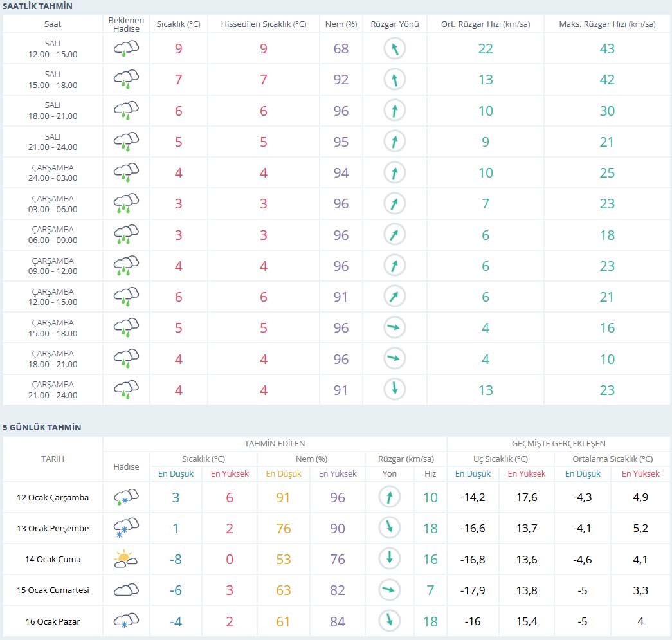
Task: Click the heavy rain icon for Çarşamba 03.00 - 06.00
Action: pos(126,204)
